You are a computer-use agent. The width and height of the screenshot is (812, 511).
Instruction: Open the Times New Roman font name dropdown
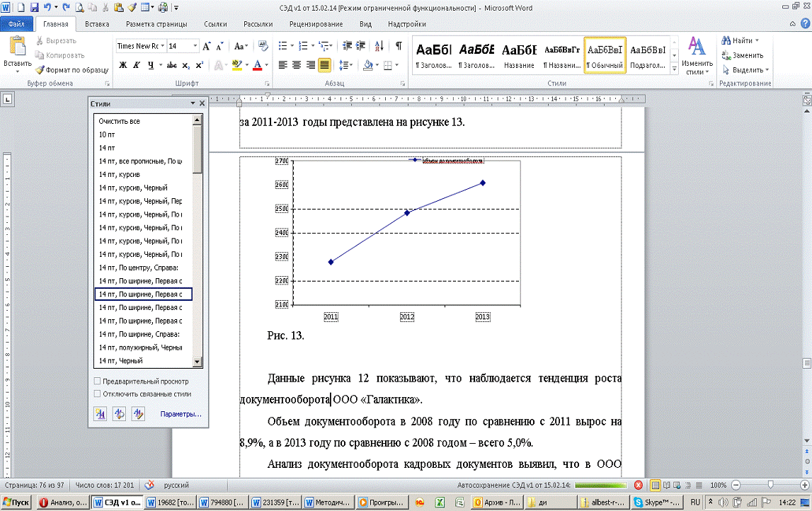(163, 46)
